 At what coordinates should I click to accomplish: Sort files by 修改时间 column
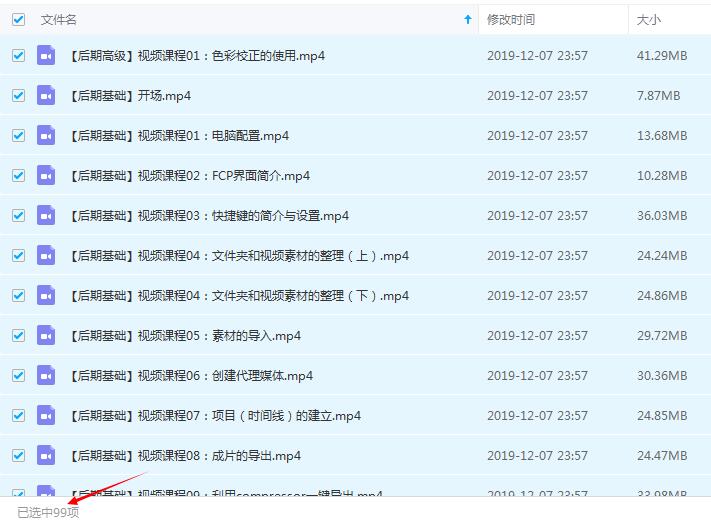510,19
